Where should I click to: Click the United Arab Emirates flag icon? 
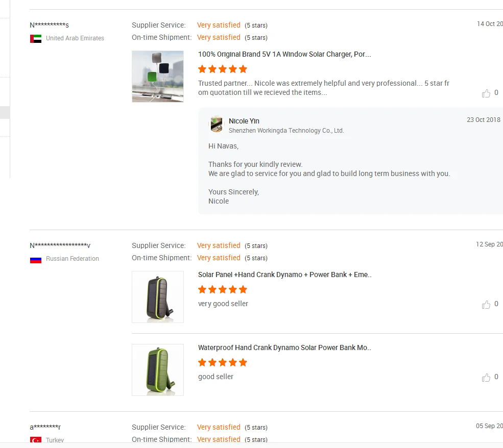coord(36,38)
